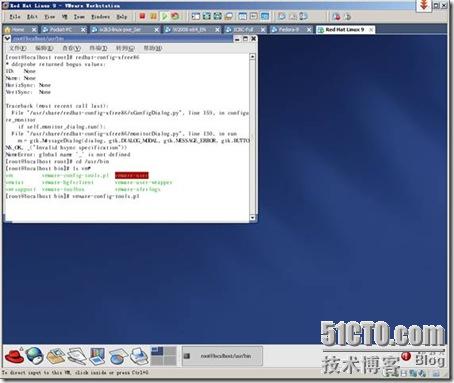Image resolution: width=454 pixels, height=383 pixels.
Task: Click the 'HorizSync: None' line in terminal
Action: (x=28, y=85)
